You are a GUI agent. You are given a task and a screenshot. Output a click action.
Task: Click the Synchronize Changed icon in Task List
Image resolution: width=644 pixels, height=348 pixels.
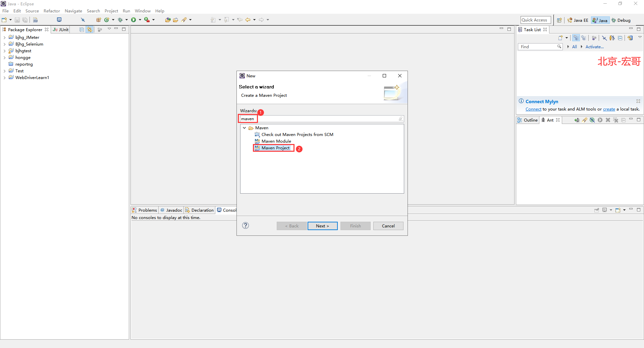pyautogui.click(x=630, y=38)
